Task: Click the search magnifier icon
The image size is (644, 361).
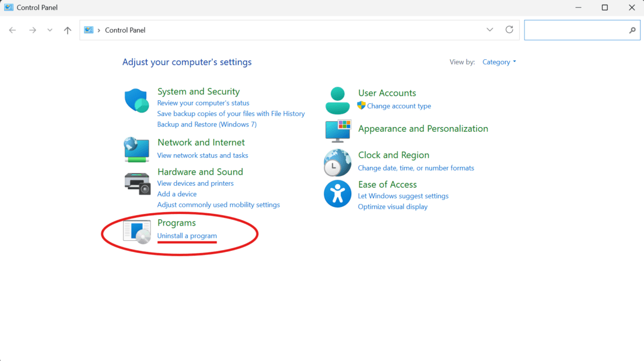Action: (x=632, y=30)
